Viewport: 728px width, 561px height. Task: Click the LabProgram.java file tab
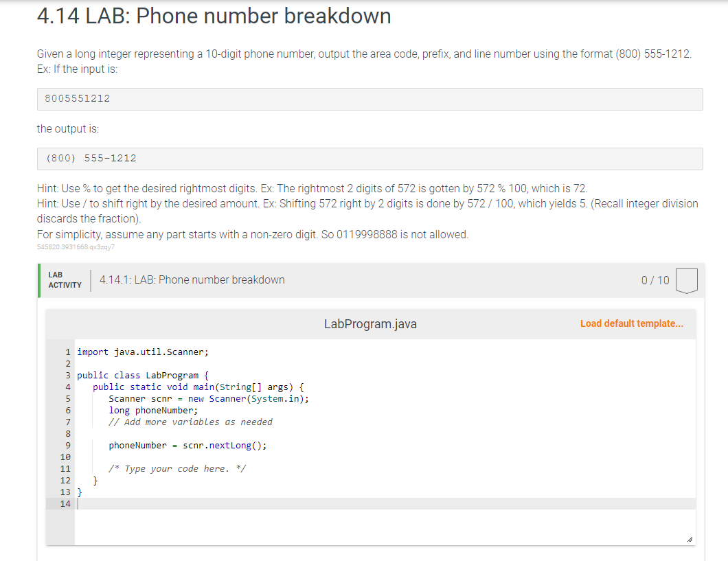[x=369, y=323]
